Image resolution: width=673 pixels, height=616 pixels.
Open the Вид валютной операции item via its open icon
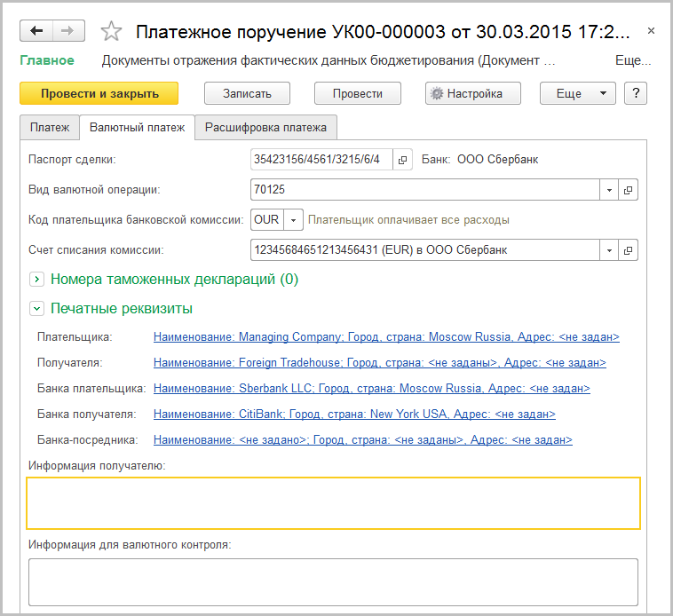[629, 190]
